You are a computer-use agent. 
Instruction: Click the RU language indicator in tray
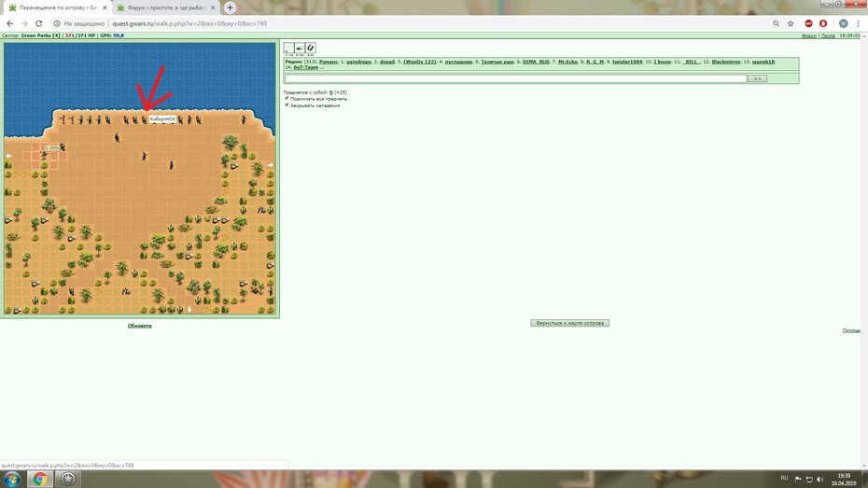(x=784, y=478)
